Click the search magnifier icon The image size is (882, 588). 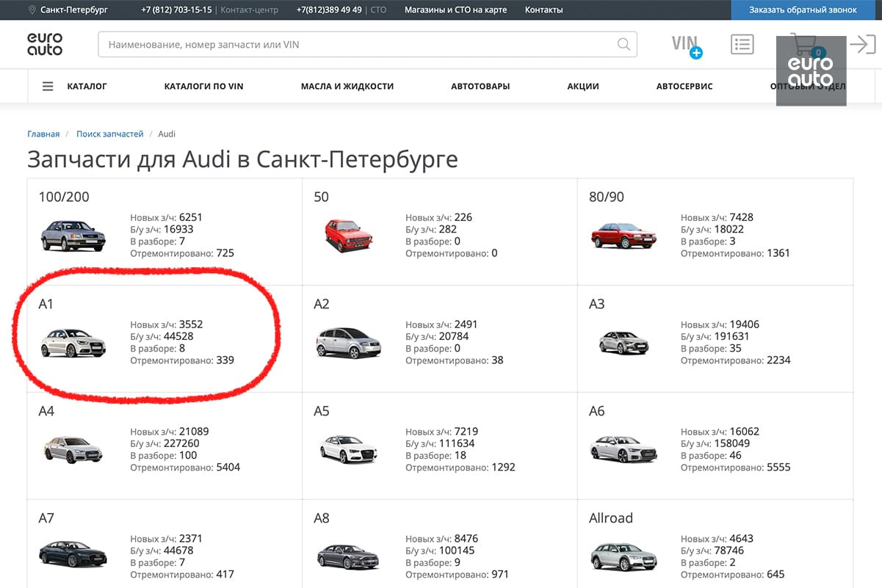click(623, 45)
